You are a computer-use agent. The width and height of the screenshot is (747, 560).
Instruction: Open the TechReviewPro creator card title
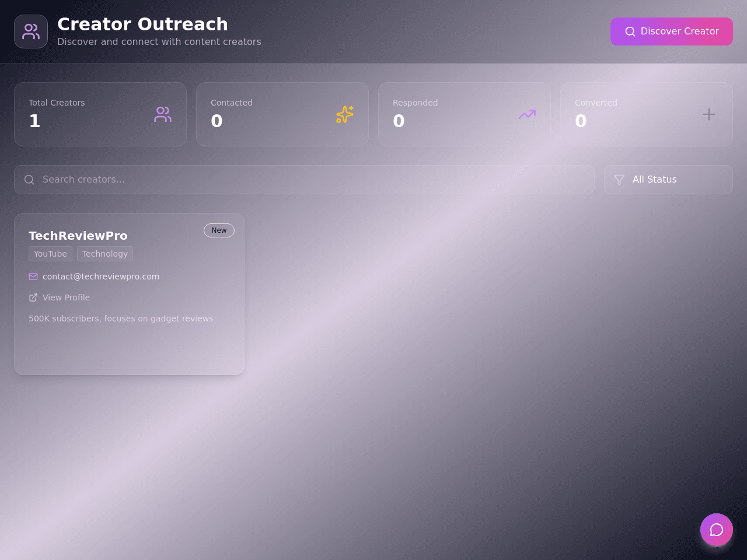pyautogui.click(x=78, y=236)
